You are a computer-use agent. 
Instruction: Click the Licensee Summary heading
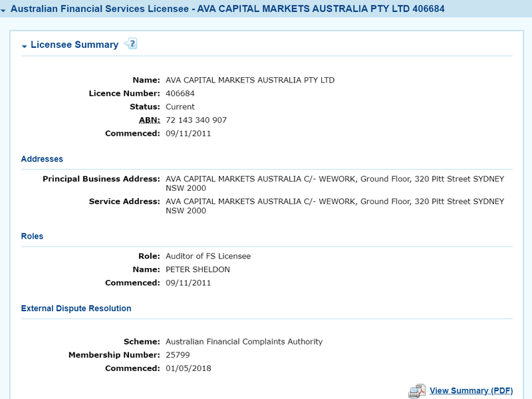tap(74, 45)
